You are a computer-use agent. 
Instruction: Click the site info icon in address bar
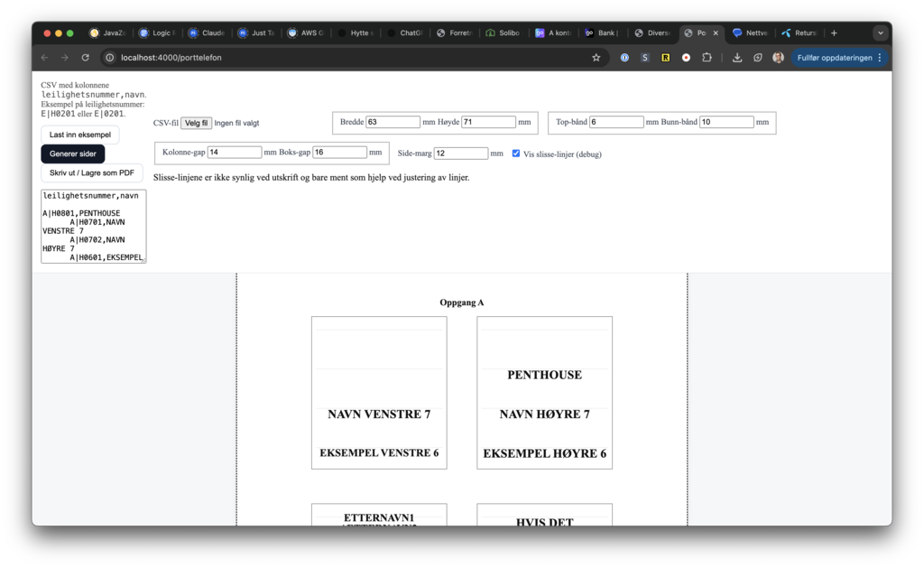110,58
